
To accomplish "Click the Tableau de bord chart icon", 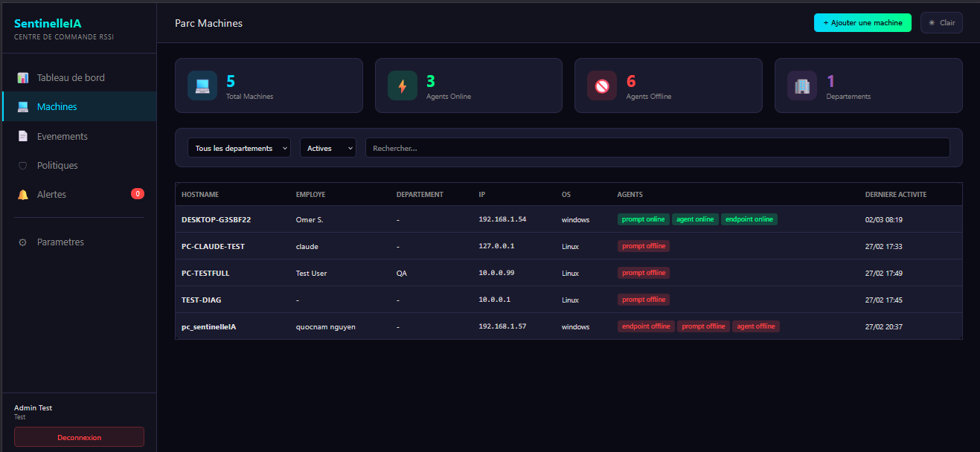I will (x=23, y=77).
